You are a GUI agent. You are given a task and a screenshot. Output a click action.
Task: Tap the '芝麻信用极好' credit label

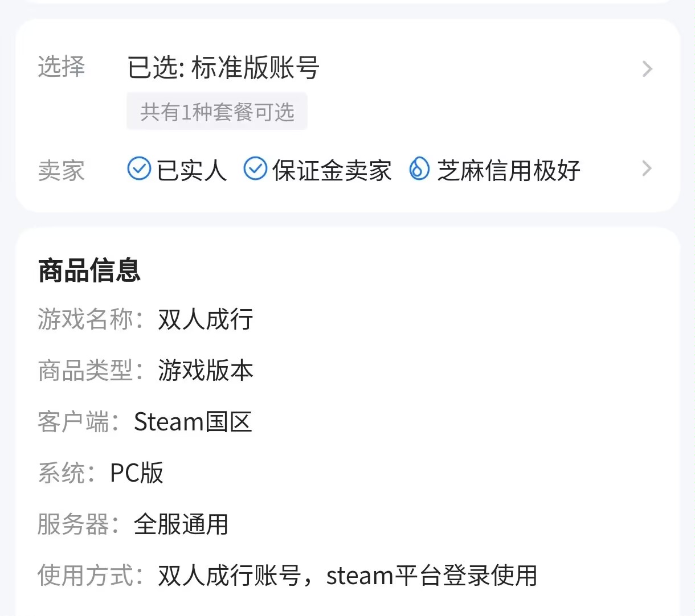(x=508, y=170)
